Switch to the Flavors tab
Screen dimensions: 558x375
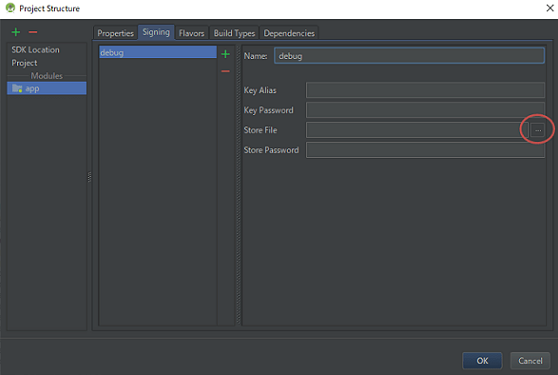point(191,33)
